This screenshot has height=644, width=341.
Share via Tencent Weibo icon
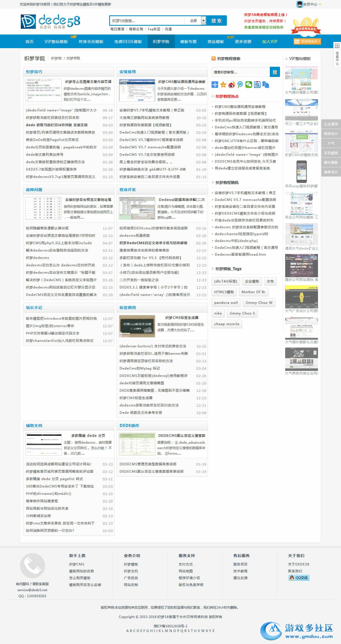pyautogui.click(x=240, y=85)
